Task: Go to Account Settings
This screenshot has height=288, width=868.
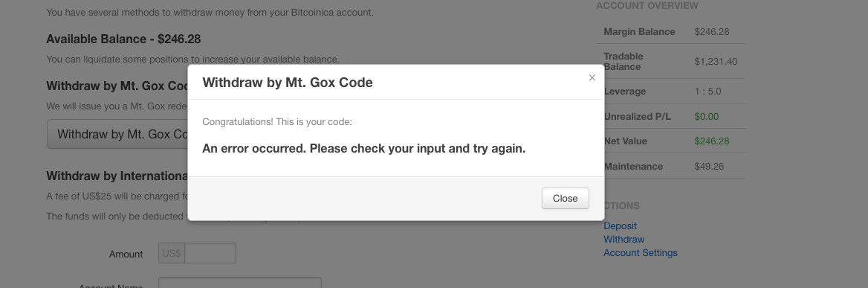Action: click(x=641, y=252)
